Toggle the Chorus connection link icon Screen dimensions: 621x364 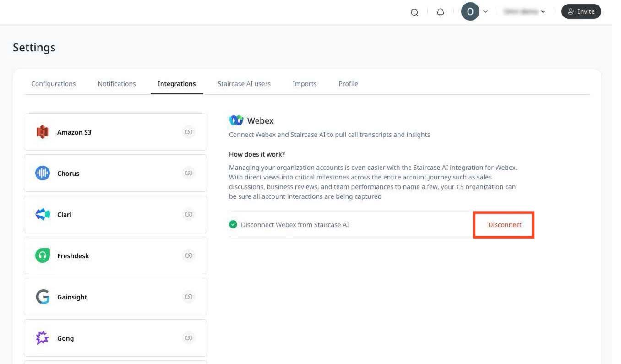tap(189, 173)
